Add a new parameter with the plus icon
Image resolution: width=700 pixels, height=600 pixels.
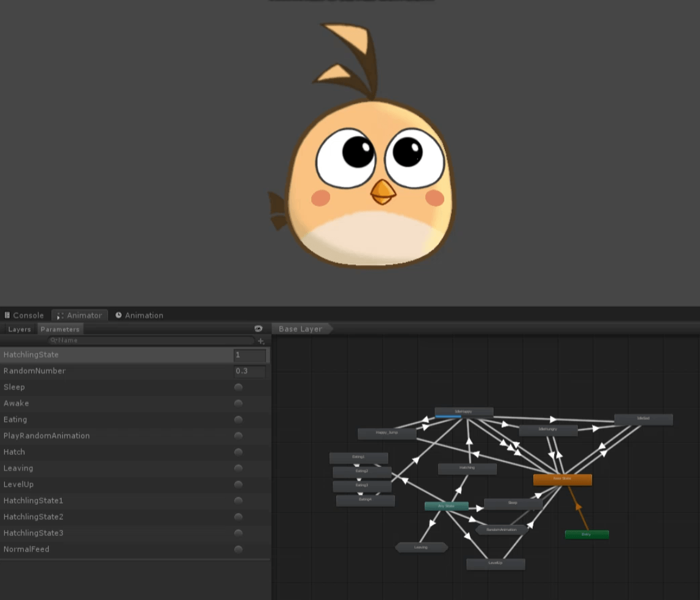(x=261, y=340)
